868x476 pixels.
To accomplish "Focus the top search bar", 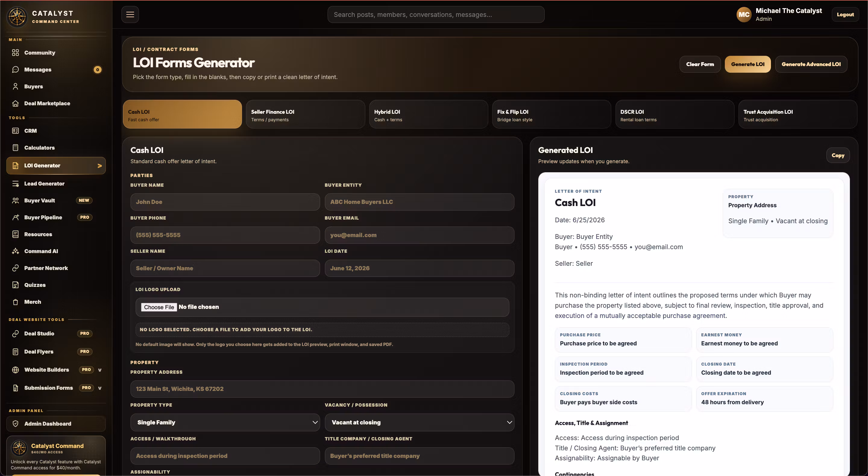I will tap(436, 14).
